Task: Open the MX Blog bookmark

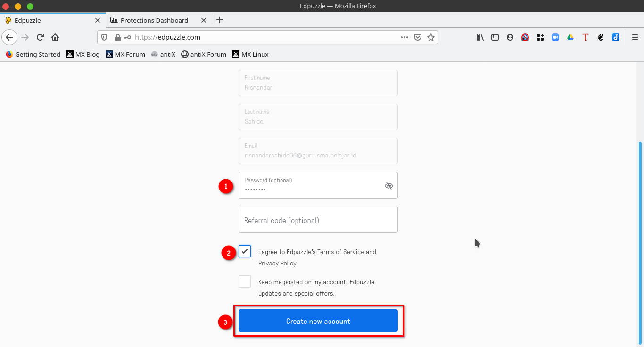Action: coord(83,54)
